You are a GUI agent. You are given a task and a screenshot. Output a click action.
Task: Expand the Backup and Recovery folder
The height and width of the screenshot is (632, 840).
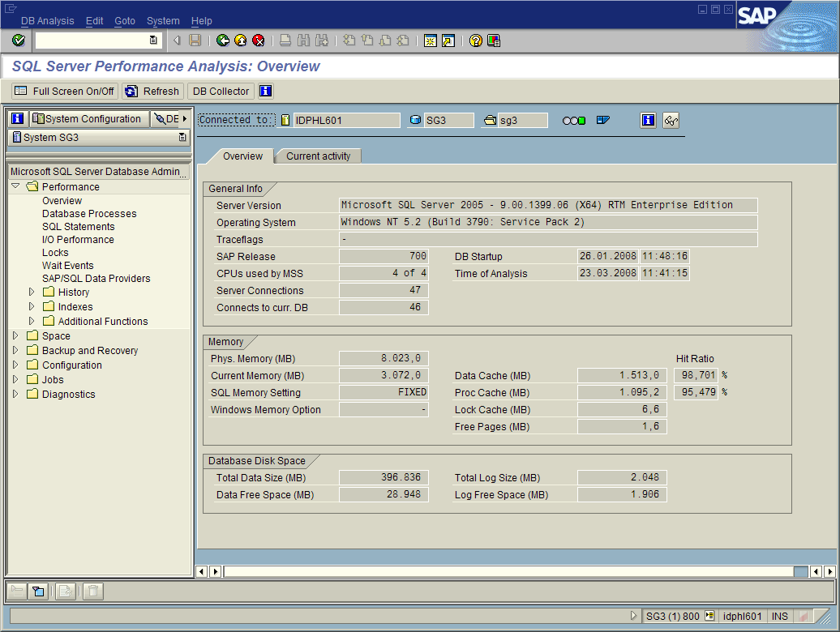coord(15,350)
